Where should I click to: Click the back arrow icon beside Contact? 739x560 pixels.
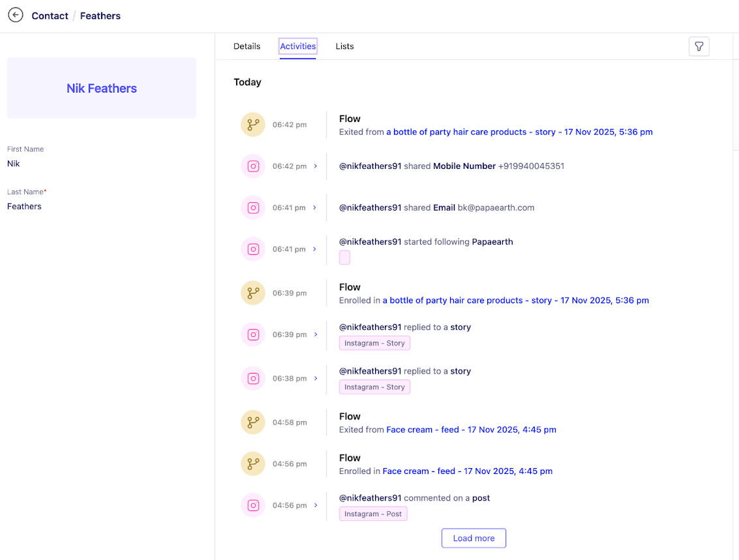(x=16, y=15)
